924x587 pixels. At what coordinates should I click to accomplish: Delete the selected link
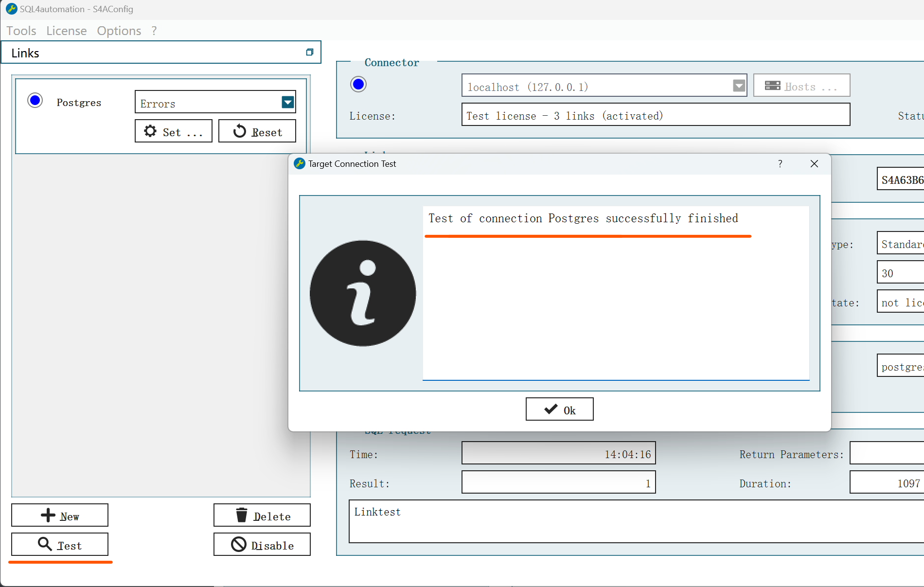point(262,515)
